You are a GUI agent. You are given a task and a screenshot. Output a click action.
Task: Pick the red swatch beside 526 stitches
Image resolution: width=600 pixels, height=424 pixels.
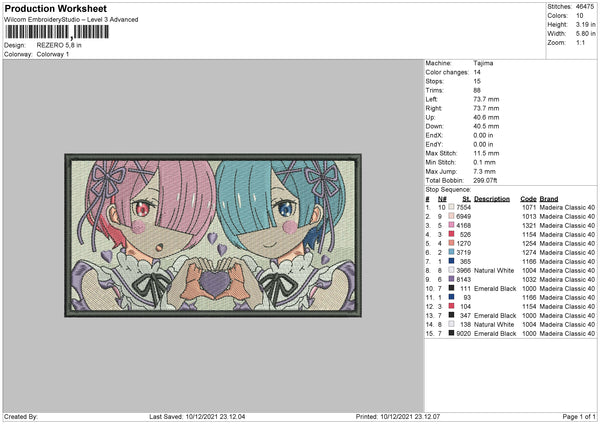coord(452,234)
